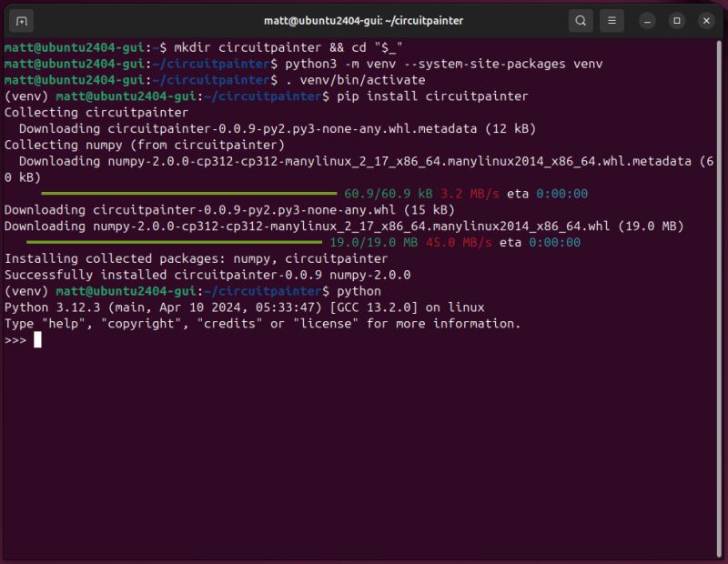The width and height of the screenshot is (728, 564).
Task: Open the new-tab icon in the header bar
Action: pos(20,20)
